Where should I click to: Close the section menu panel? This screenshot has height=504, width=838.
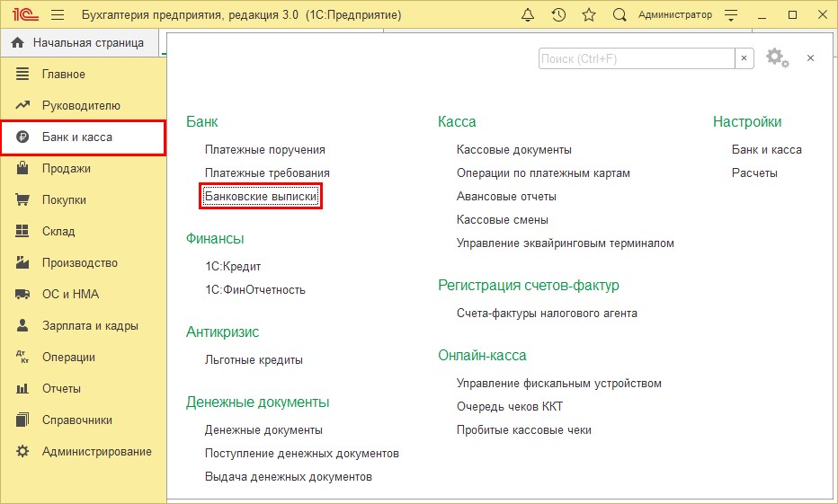click(810, 58)
